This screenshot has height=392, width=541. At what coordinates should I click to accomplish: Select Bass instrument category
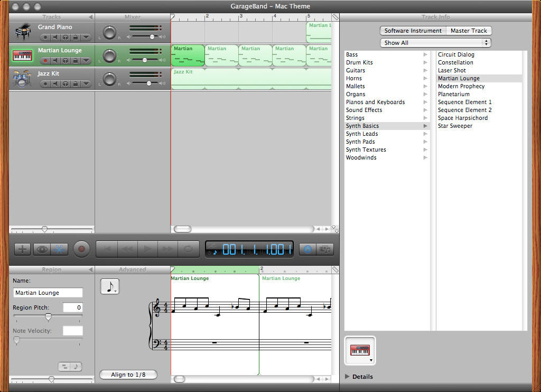click(387, 54)
